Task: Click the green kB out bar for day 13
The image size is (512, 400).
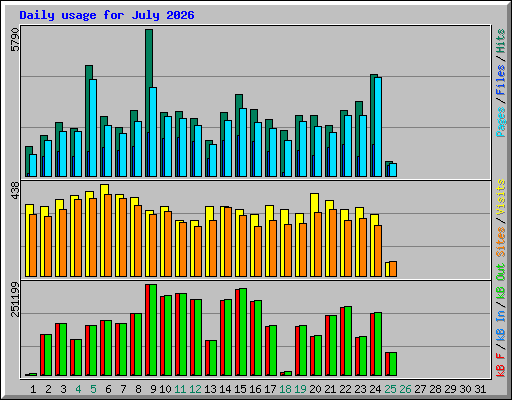Action: pos(213,358)
